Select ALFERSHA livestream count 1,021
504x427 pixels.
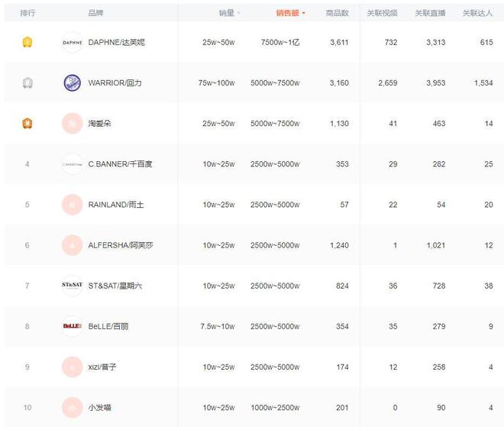[x=436, y=245]
